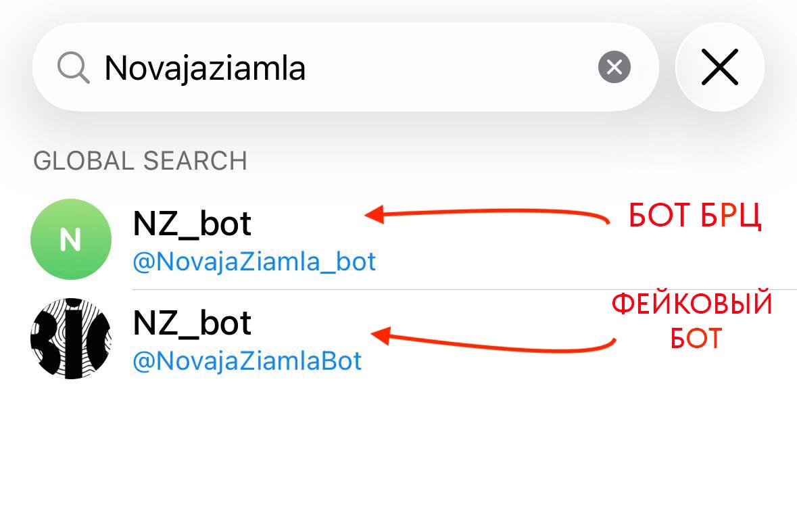Select the second NZ_bot result title
Viewport: 797px width, 532px height.
192,322
